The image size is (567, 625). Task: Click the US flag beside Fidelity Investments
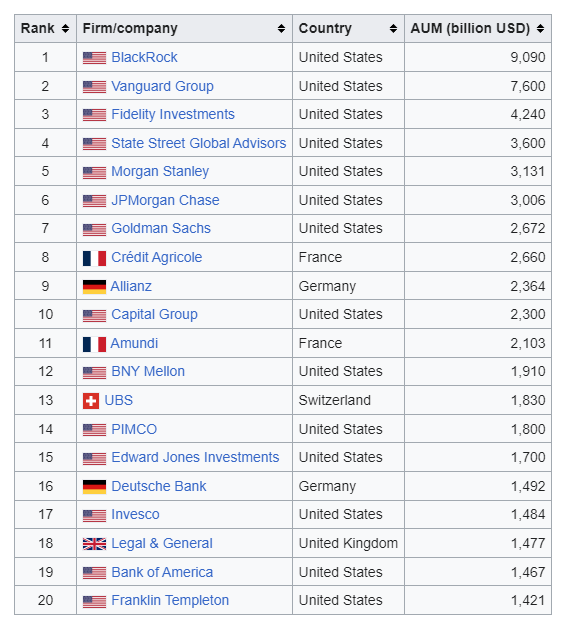[x=94, y=115]
